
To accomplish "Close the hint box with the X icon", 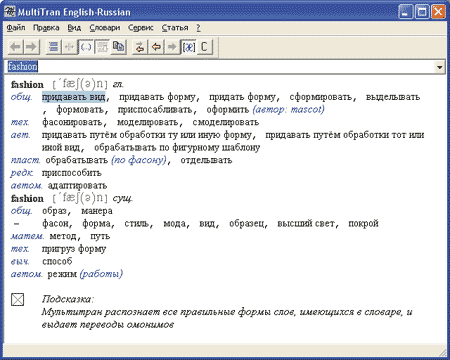I will coord(17,299).
